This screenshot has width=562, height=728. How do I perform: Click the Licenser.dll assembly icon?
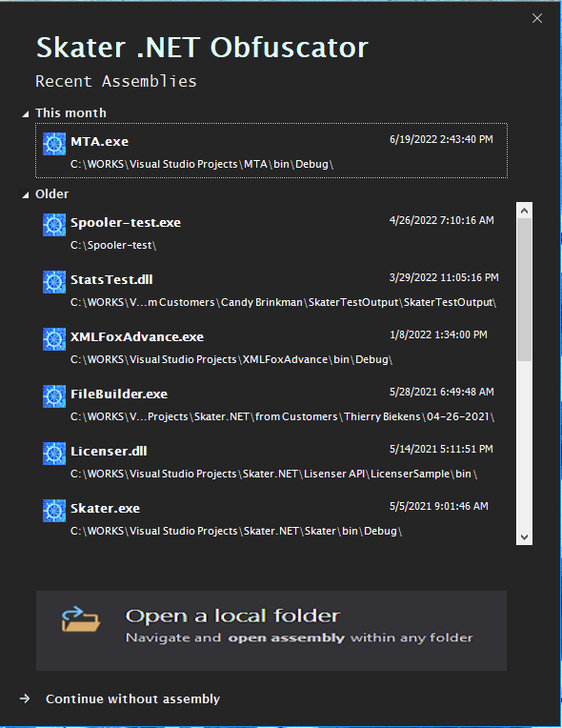(54, 454)
